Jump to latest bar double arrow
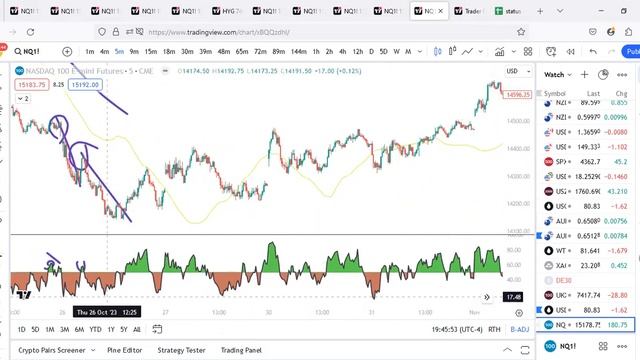This screenshot has width=640, height=360. coord(487,297)
